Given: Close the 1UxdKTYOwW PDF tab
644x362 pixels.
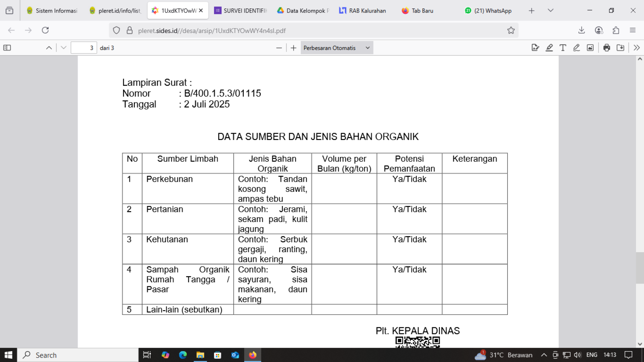Looking at the screenshot, I should point(201,11).
